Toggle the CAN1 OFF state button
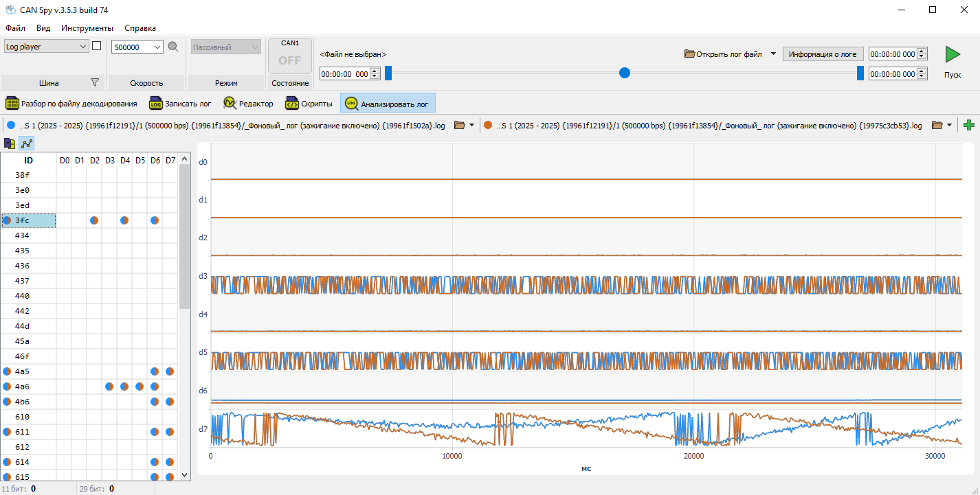The image size is (980, 495). 290,56
